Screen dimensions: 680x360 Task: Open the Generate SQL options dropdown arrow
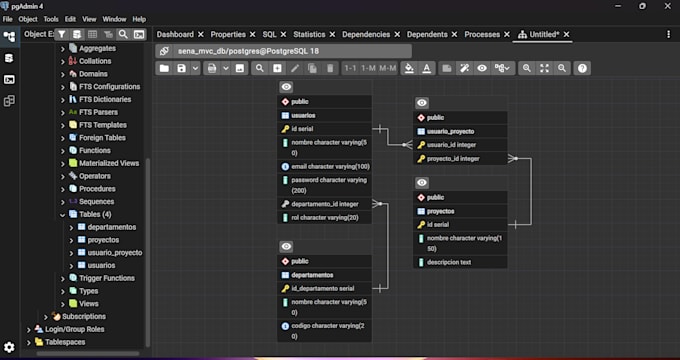[226, 68]
